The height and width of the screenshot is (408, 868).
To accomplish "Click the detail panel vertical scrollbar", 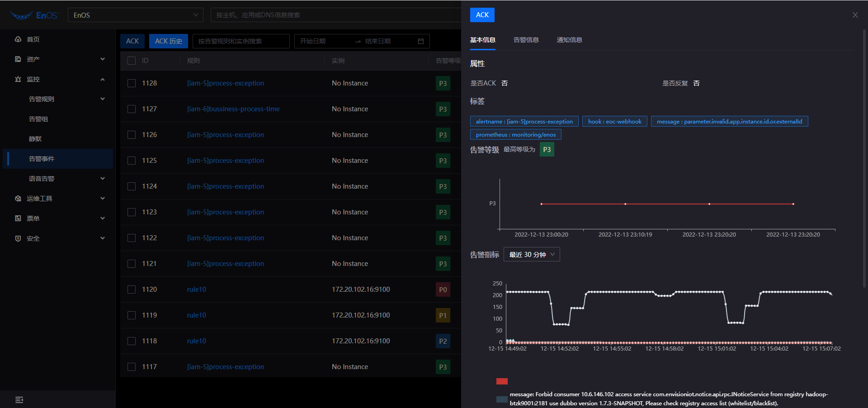I will [864, 158].
